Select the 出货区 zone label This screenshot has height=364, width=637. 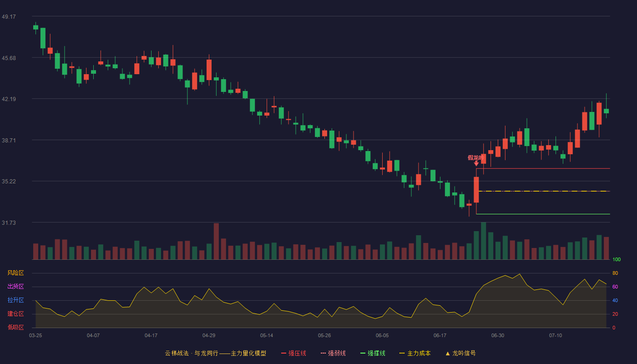[x=15, y=287]
